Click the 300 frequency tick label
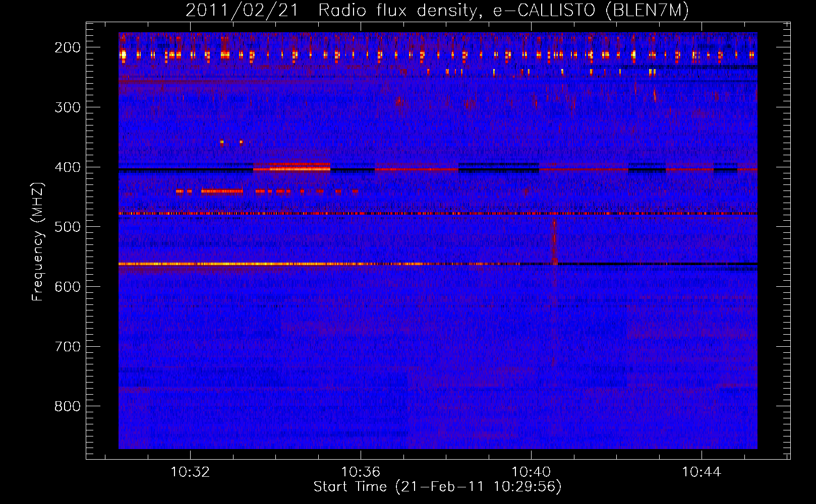 click(68, 107)
